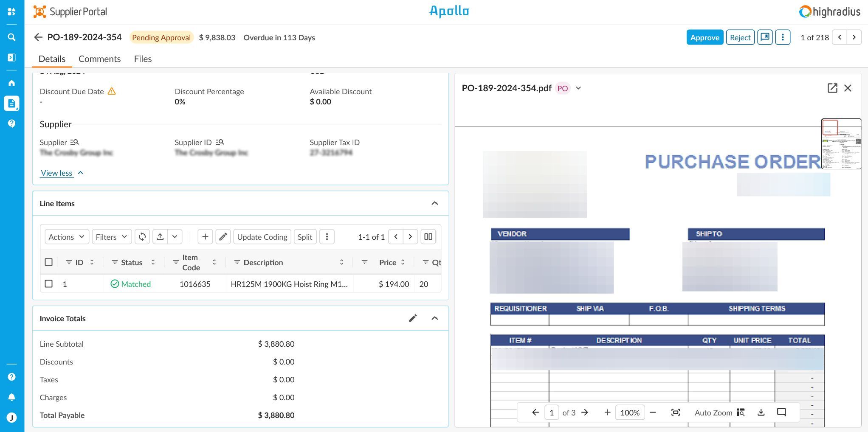The width and height of the screenshot is (868, 432).
Task: Open the chat help bubble in sidebar
Action: [x=12, y=123]
